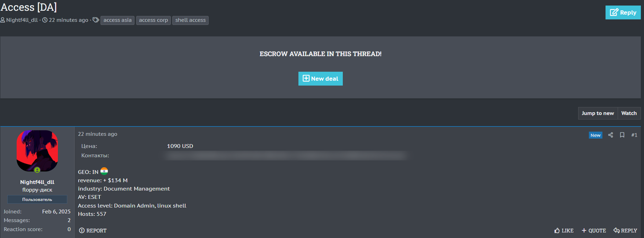Click the tags icon before the tag list
This screenshot has width=644, height=238.
tap(96, 20)
